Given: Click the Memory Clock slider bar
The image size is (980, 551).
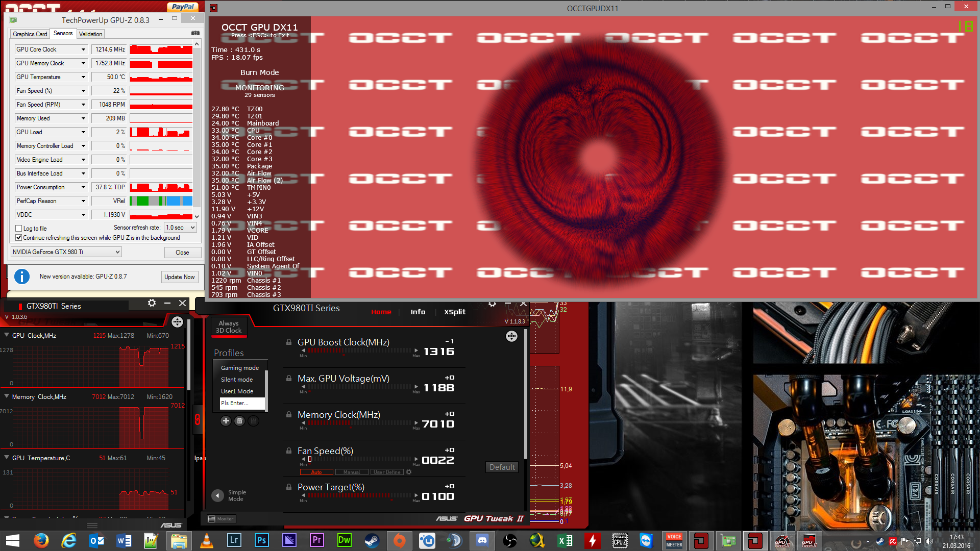Looking at the screenshot, I should click(x=359, y=423).
